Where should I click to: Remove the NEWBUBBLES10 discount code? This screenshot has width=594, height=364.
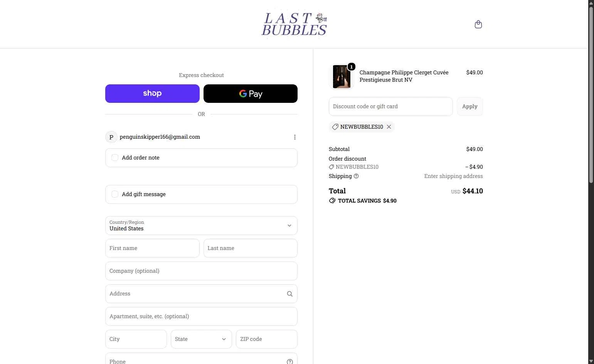389,127
